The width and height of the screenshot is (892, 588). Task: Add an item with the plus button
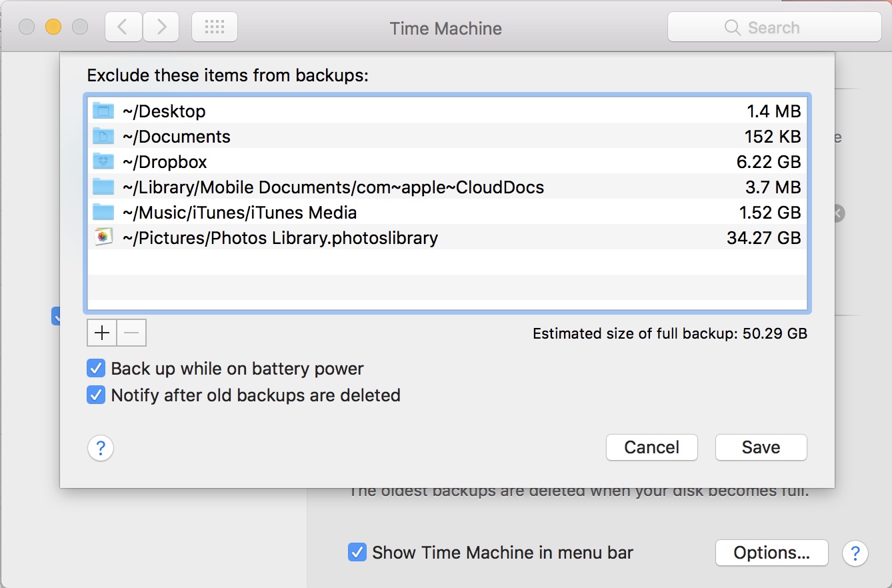(x=102, y=333)
